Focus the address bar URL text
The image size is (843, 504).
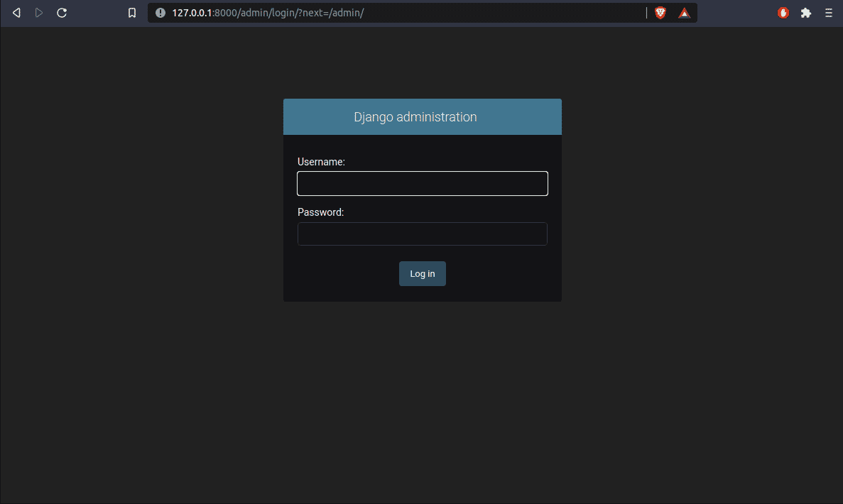[x=268, y=13]
